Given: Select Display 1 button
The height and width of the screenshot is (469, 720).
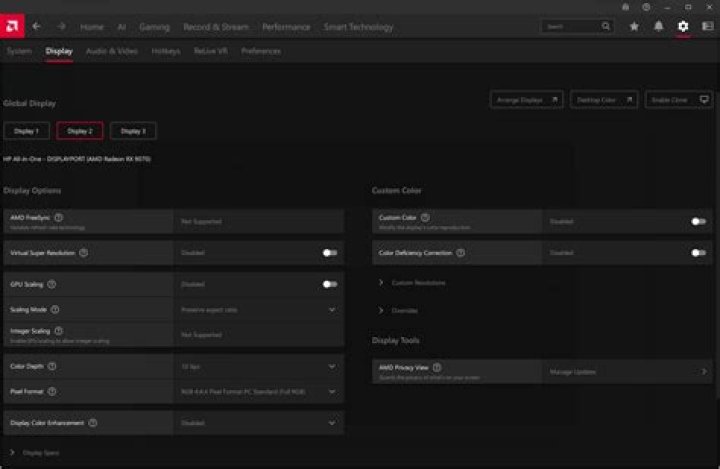Looking at the screenshot, I should coord(27,131).
